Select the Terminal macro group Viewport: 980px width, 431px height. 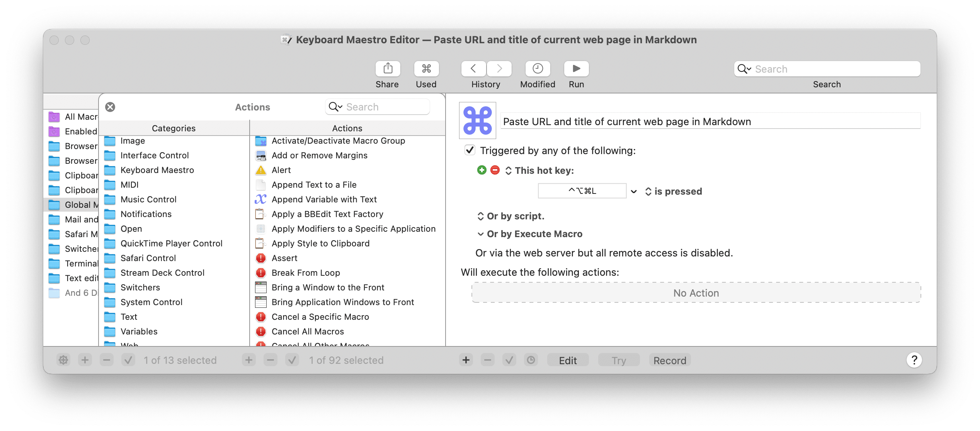(71, 263)
